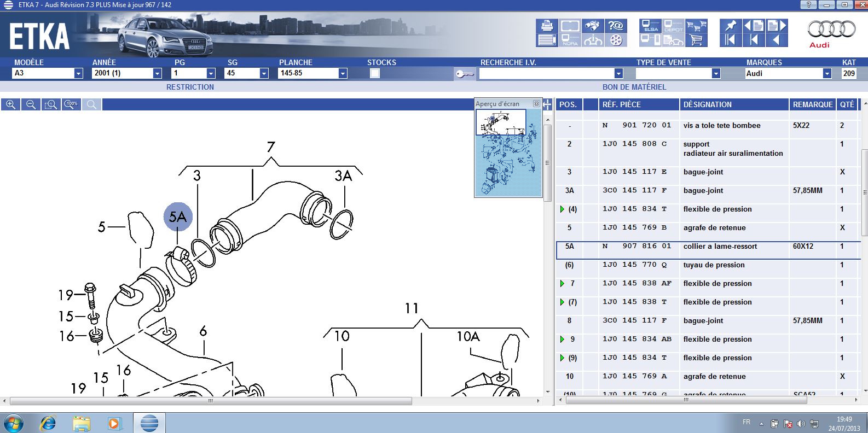Image resolution: width=868 pixels, height=433 pixels.
Task: Go to the next page with the right-arrow document icon
Action: [777, 26]
